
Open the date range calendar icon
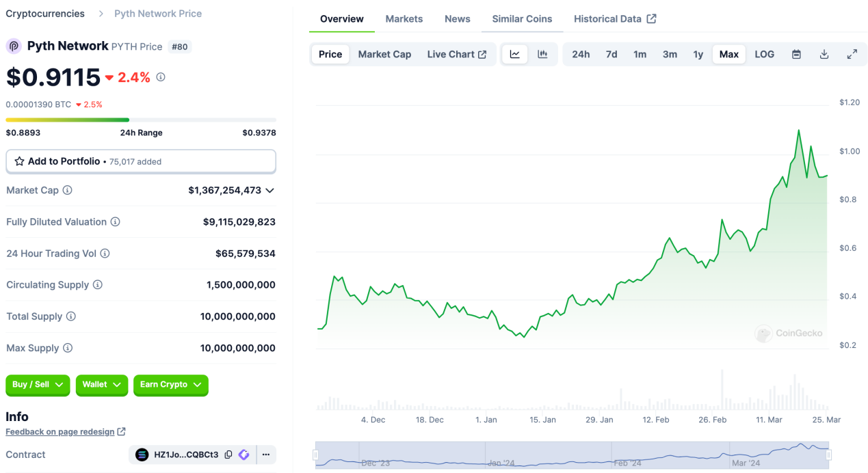796,53
